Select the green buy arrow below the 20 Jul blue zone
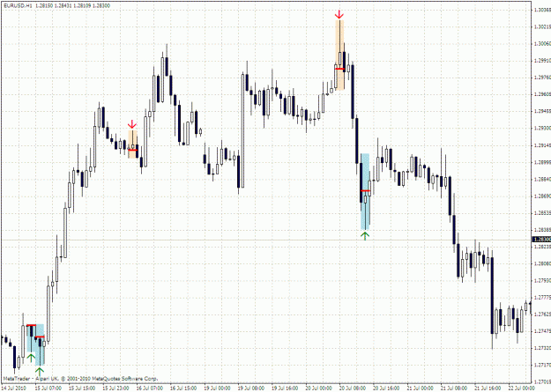 click(365, 235)
